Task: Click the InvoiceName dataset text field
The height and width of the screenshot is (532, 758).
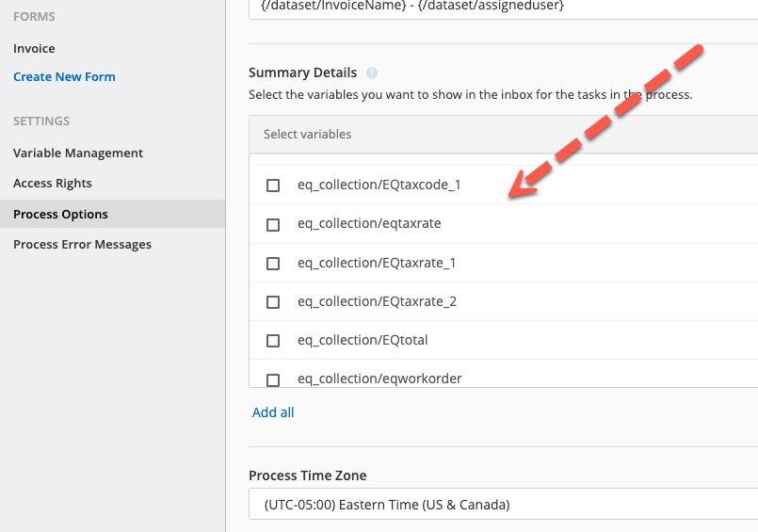Action: coord(504,7)
